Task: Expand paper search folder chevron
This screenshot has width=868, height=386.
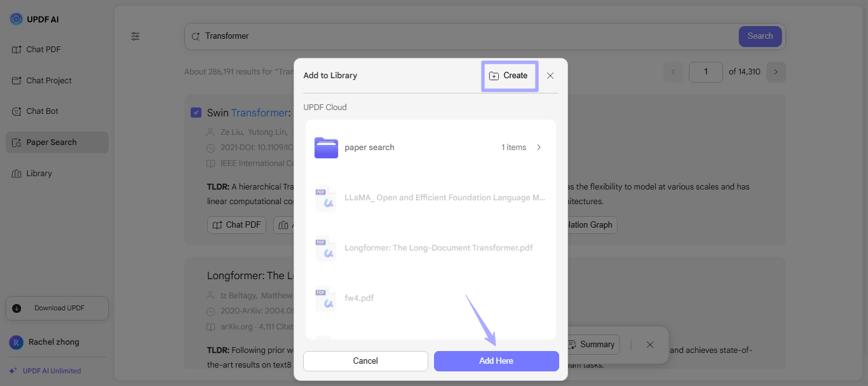Action: (539, 148)
